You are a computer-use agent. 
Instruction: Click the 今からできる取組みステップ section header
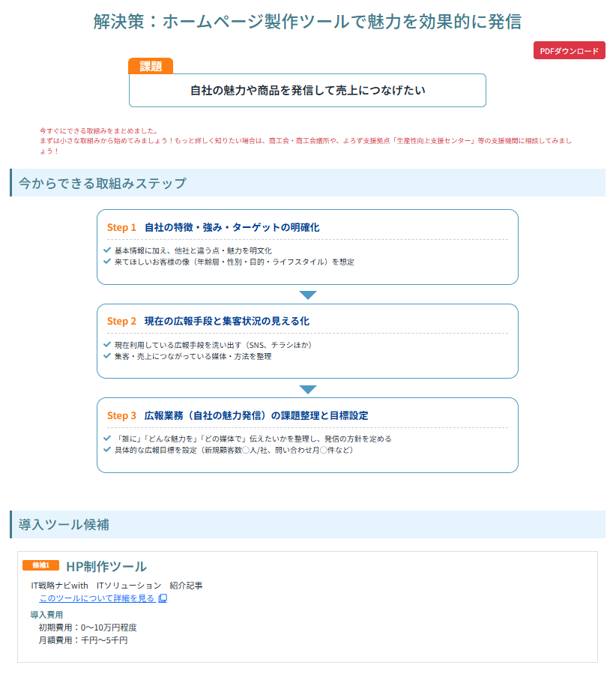[x=102, y=183]
